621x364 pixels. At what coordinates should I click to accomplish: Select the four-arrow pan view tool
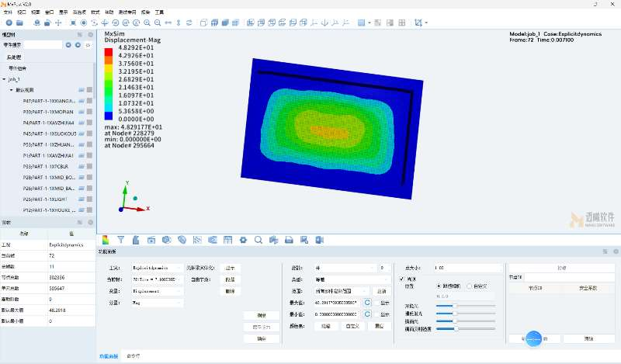[x=58, y=23]
